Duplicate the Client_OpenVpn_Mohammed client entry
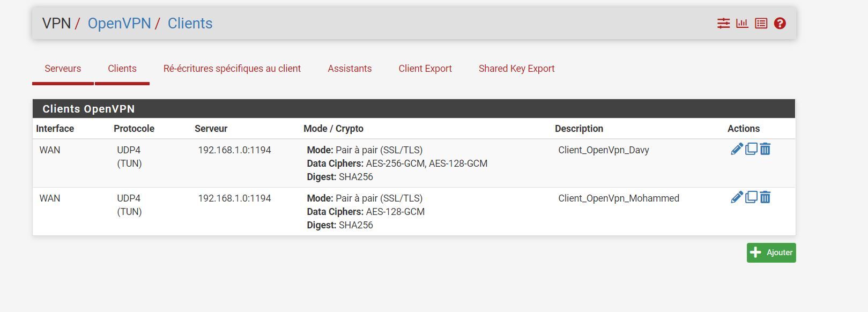Viewport: 868px width, 312px height. pyautogui.click(x=751, y=197)
